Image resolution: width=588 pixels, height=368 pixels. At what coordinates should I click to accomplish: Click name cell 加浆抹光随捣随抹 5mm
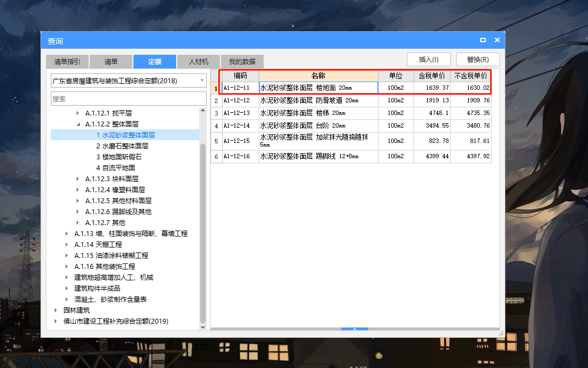pyautogui.click(x=318, y=141)
